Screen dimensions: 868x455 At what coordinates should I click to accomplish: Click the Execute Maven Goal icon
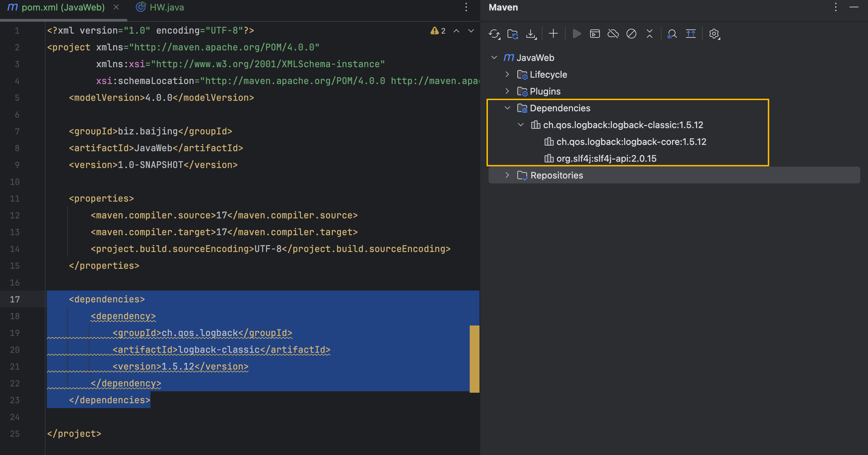click(x=595, y=34)
